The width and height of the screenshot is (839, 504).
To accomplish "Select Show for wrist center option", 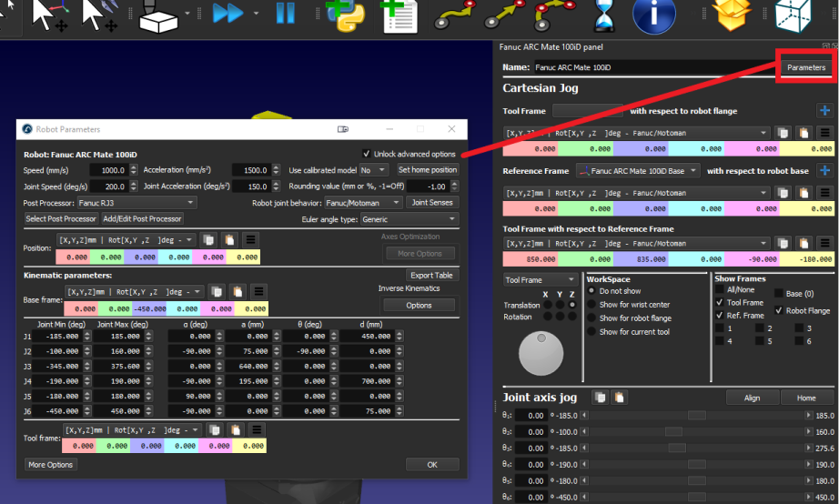I will point(592,305).
